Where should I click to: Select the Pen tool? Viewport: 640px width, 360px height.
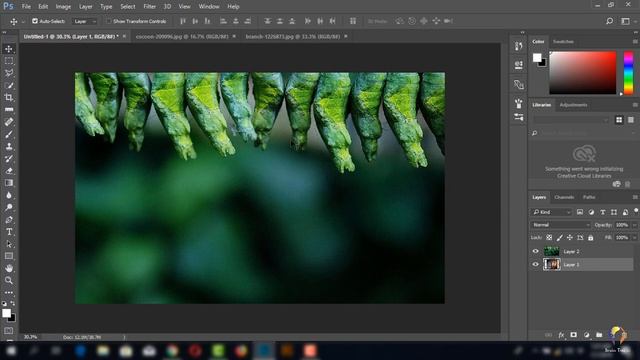pyautogui.click(x=9, y=220)
